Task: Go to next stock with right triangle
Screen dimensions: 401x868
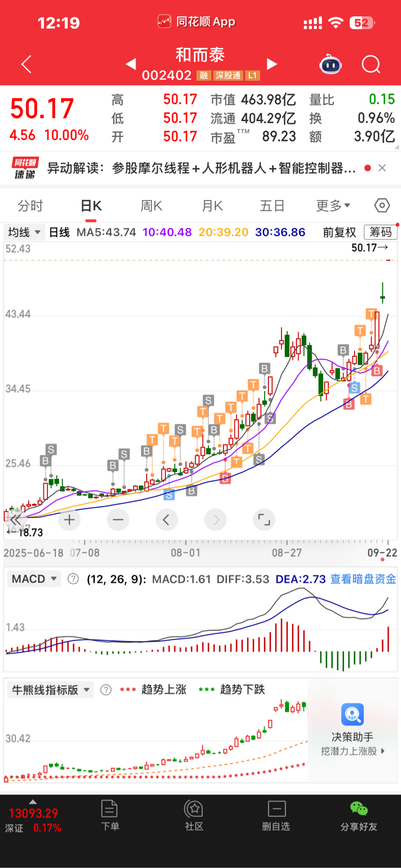Action: click(272, 64)
